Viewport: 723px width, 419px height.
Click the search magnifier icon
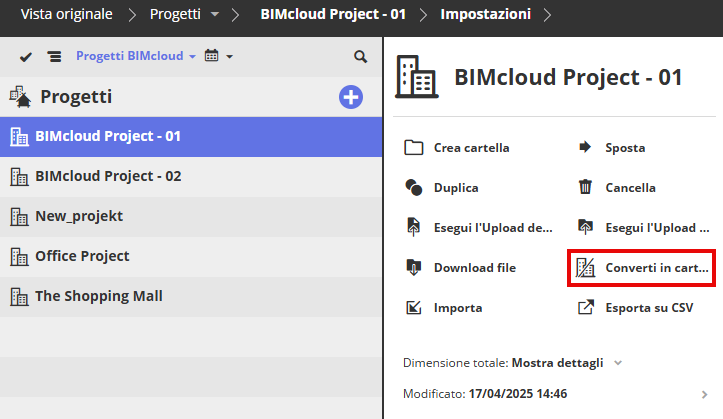[x=361, y=57]
